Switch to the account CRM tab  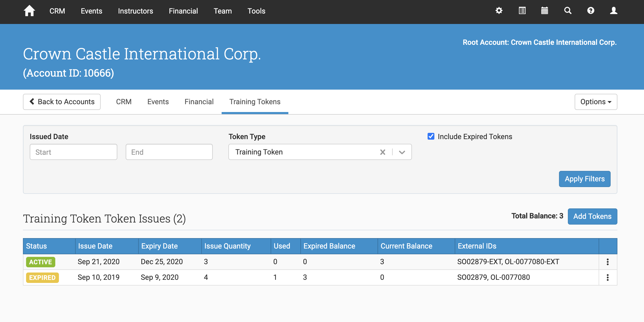[124, 102]
